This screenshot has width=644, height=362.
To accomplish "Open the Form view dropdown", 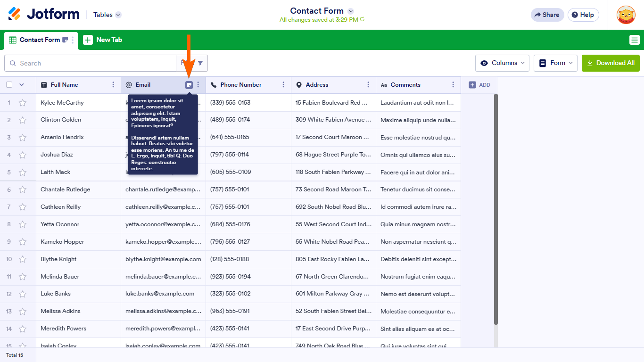I will 555,63.
